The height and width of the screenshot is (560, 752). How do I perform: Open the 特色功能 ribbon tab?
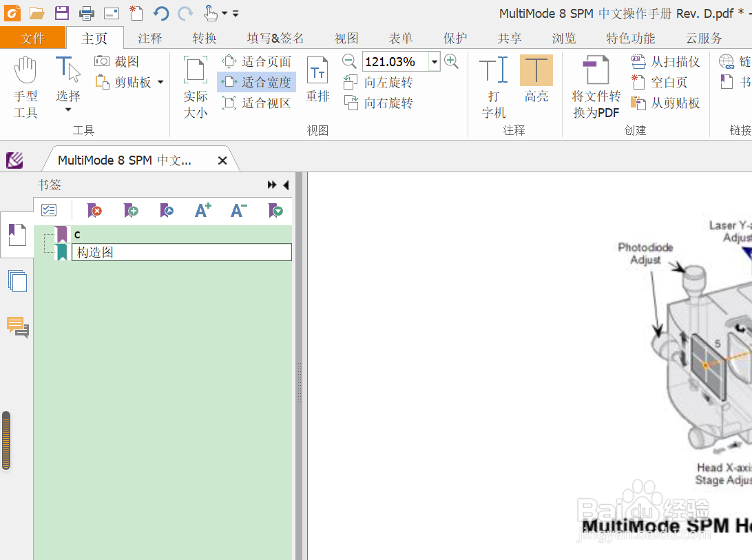coord(631,38)
